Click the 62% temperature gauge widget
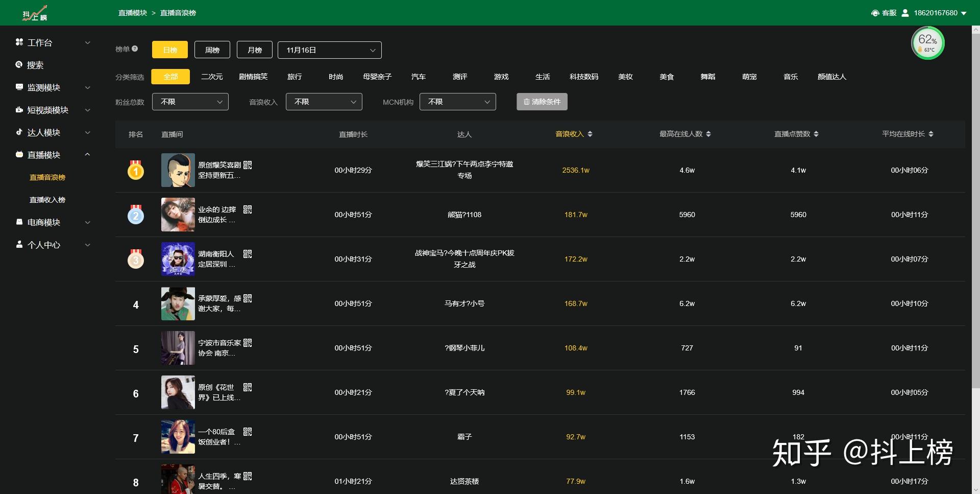Viewport: 980px width, 494px height. (x=927, y=43)
